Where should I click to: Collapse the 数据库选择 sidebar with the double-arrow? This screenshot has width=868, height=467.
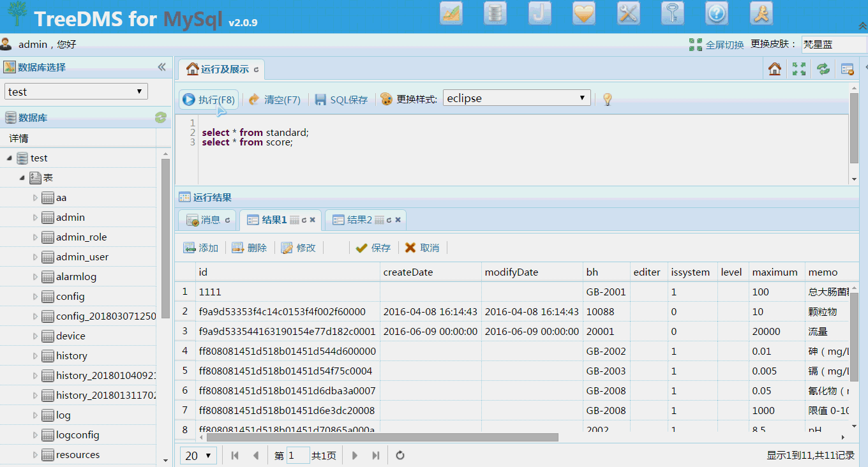coord(161,66)
